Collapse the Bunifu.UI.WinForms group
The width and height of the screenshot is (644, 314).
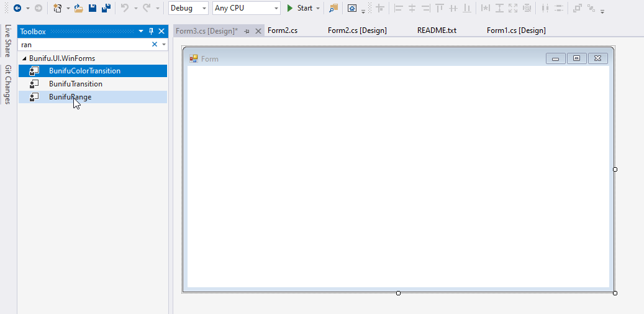(x=24, y=59)
